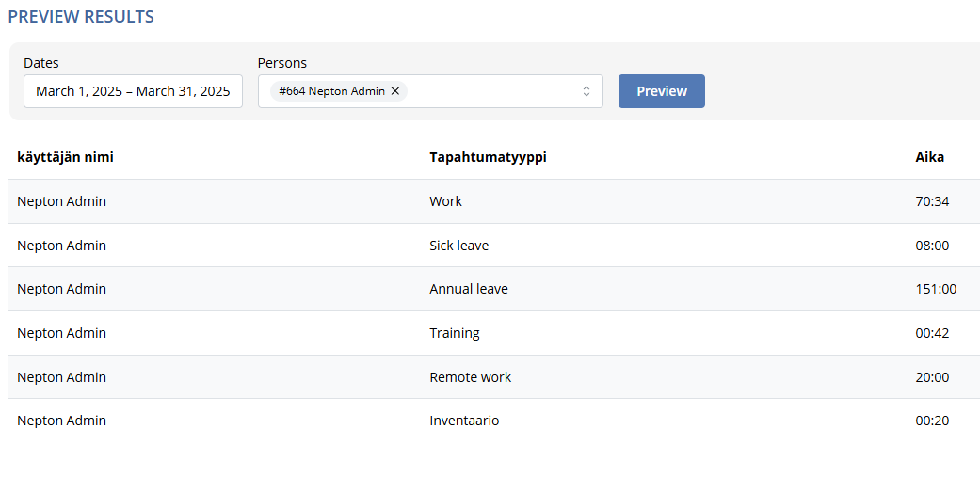Expand the Persons selector arrows
980x477 pixels.
586,91
